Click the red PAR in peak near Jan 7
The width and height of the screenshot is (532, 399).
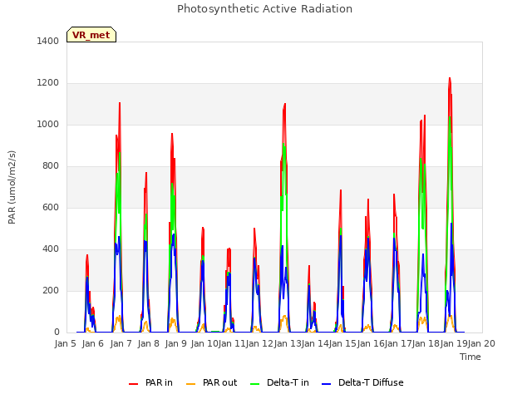pos(120,103)
